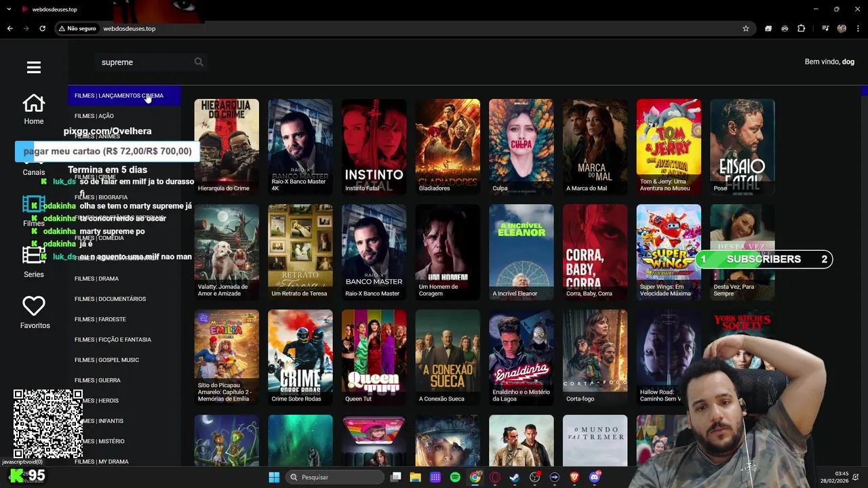
Task: Select FILMES | FICÇÃO E FANTASIA category
Action: (125, 340)
